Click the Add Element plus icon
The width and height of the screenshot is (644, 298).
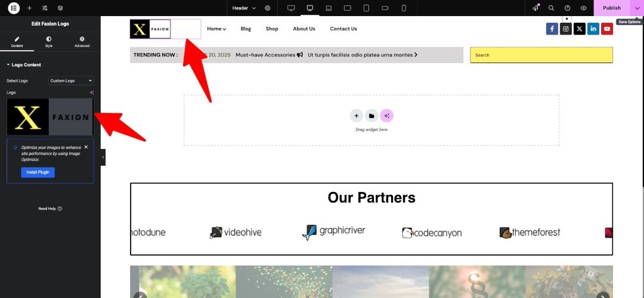[29, 8]
